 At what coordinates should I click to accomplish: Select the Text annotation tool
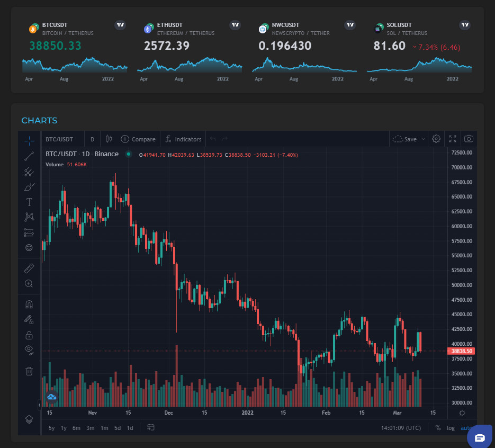coord(29,202)
